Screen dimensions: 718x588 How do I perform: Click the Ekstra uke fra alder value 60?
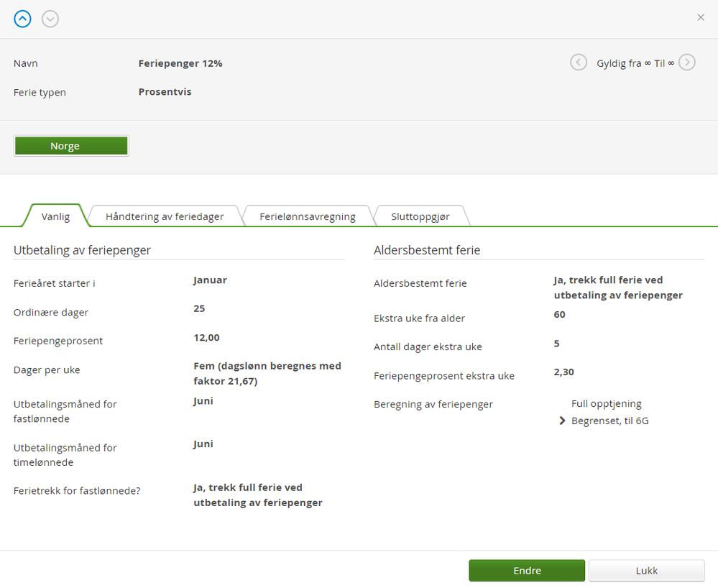pos(559,315)
